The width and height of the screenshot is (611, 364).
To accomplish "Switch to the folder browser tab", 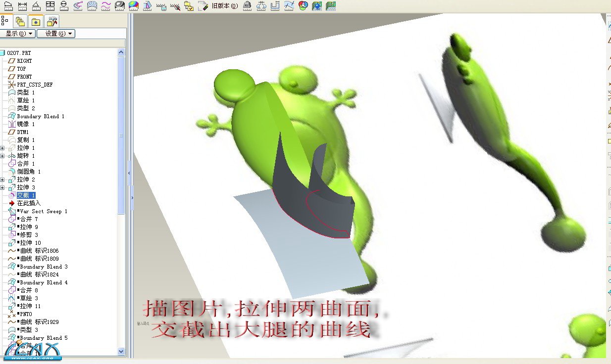I will (x=20, y=21).
